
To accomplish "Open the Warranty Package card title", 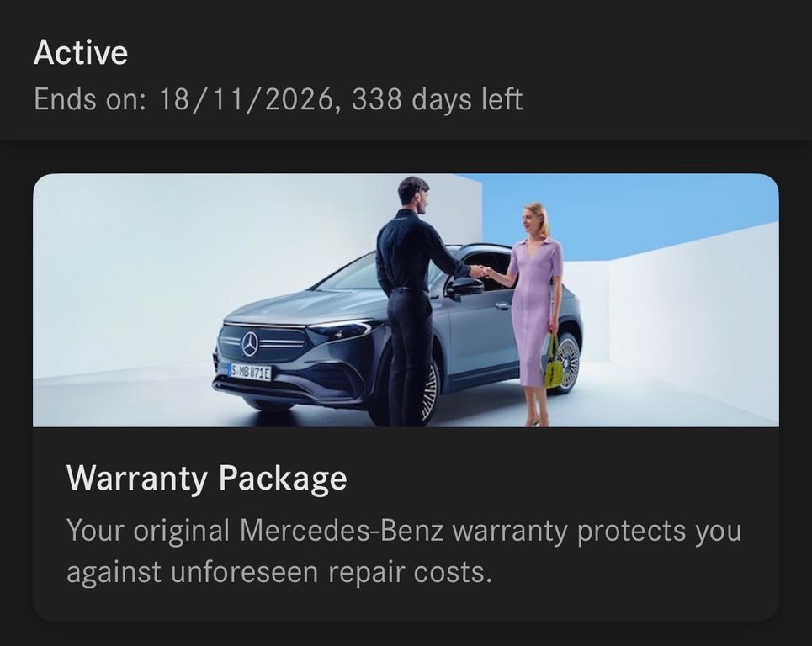I will pyautogui.click(x=207, y=478).
